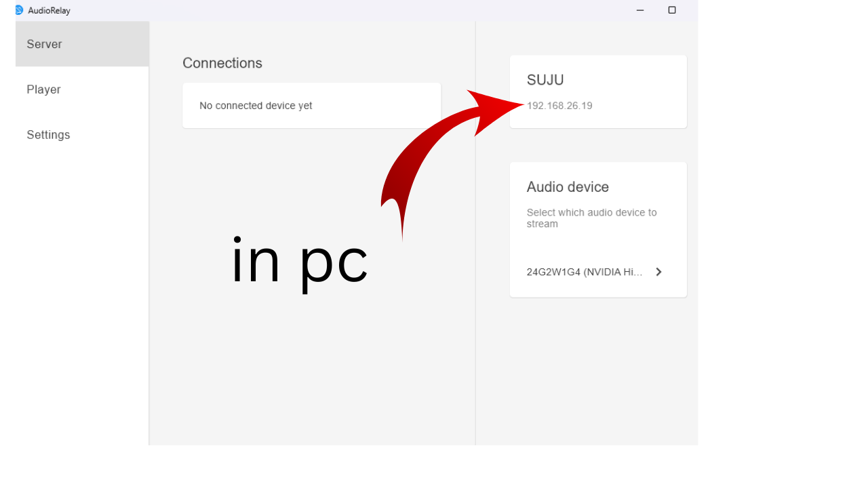Click the right-arrow next to the NVIDIA device
This screenshot has width=868, height=488.
coord(658,272)
